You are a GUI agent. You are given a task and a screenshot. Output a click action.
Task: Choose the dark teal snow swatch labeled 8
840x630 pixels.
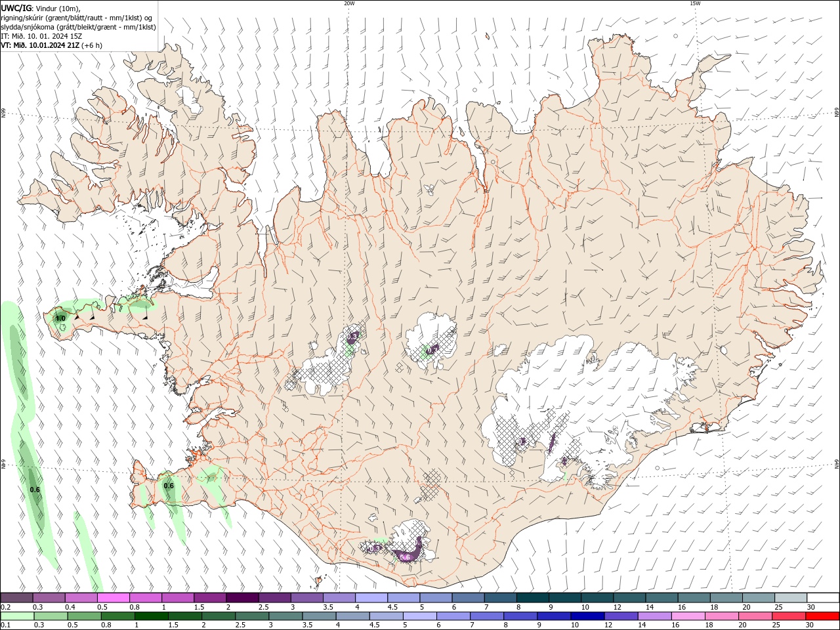pyautogui.click(x=533, y=598)
